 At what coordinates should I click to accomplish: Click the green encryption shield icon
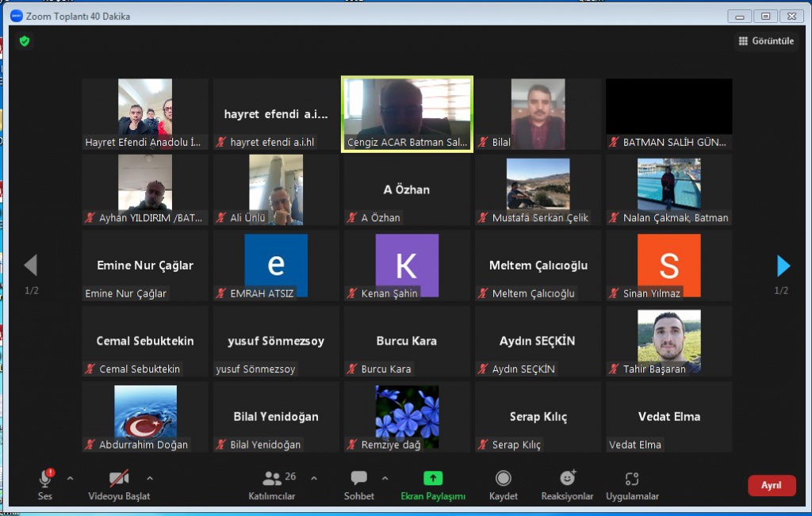tap(25, 41)
